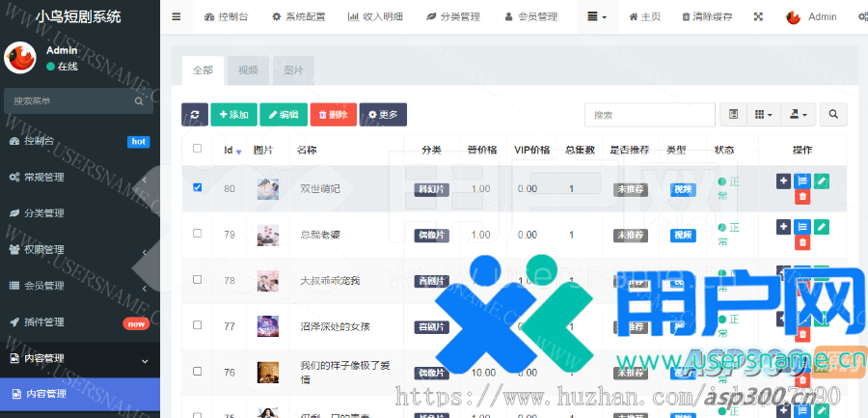Toggle fullscreen with the expand arrows icon
The width and height of the screenshot is (868, 418).
pos(758,16)
